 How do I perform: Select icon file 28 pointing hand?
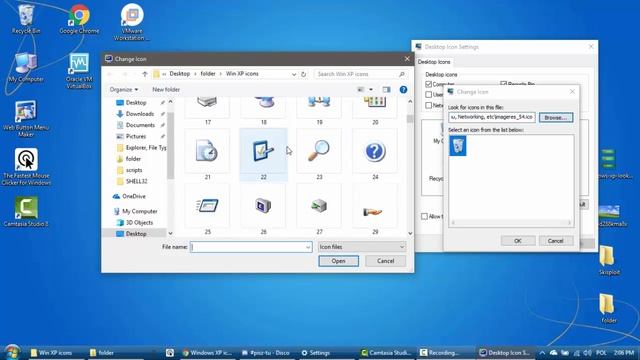click(x=375, y=209)
